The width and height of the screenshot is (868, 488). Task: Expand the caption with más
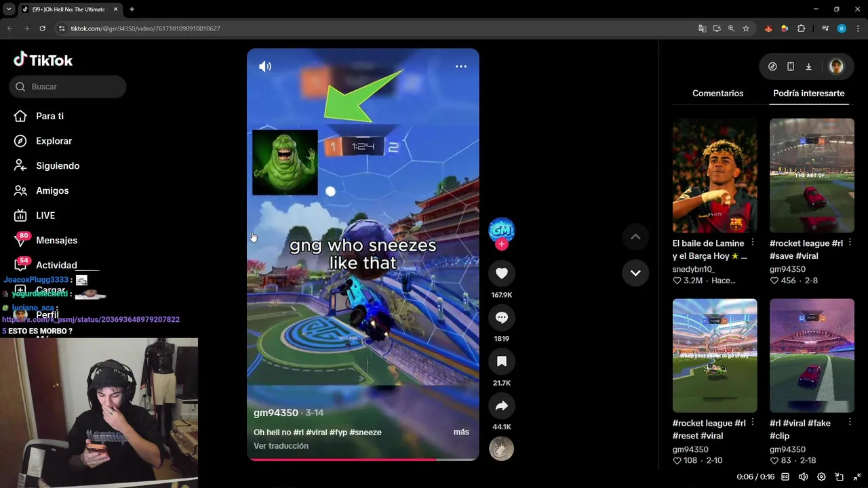461,432
